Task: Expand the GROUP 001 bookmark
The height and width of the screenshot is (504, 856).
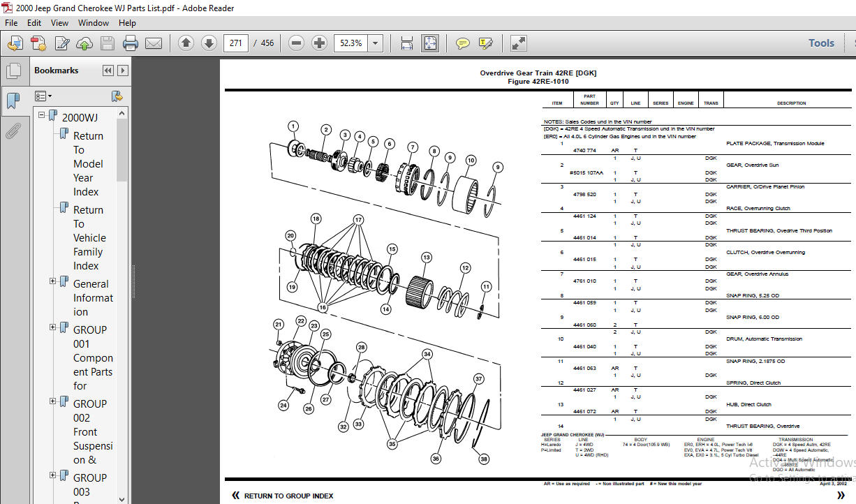Action: pos(53,327)
